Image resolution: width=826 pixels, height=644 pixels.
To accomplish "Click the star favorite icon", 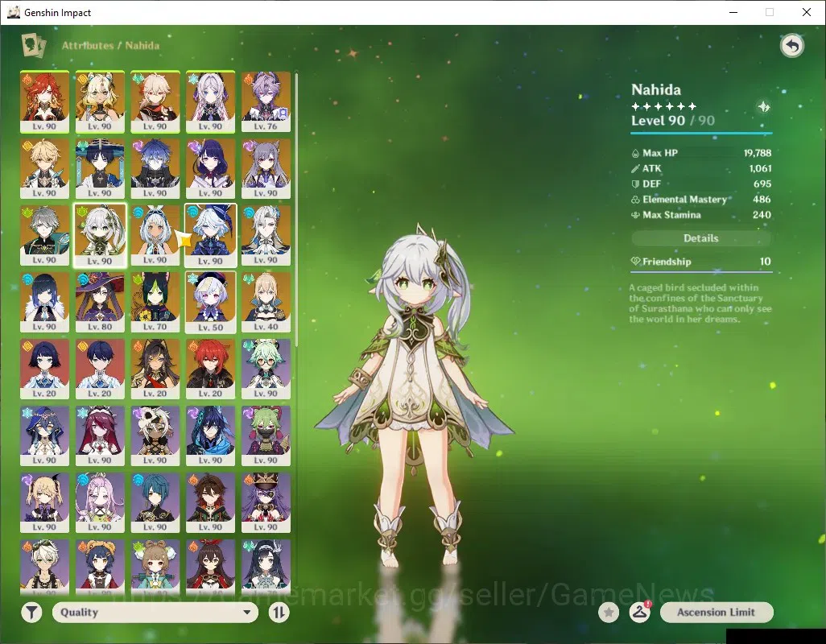I will [x=609, y=613].
